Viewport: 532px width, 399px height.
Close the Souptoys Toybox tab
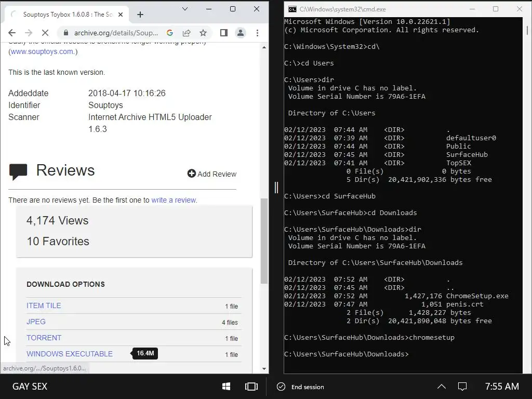[120, 15]
